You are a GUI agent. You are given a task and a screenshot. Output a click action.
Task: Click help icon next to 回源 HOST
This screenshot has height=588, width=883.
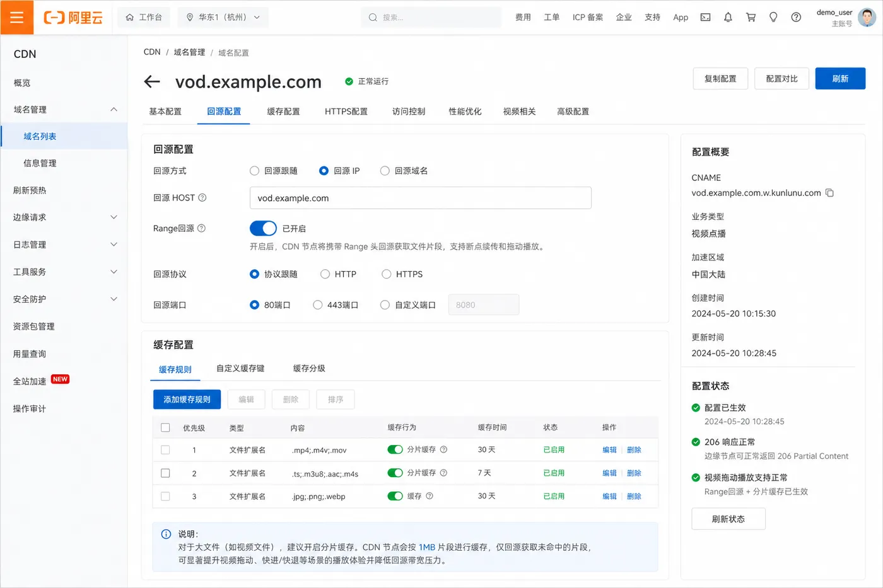[202, 198]
